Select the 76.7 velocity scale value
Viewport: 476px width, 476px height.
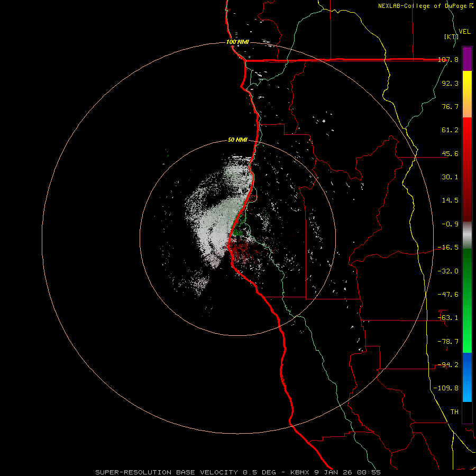pyautogui.click(x=450, y=106)
